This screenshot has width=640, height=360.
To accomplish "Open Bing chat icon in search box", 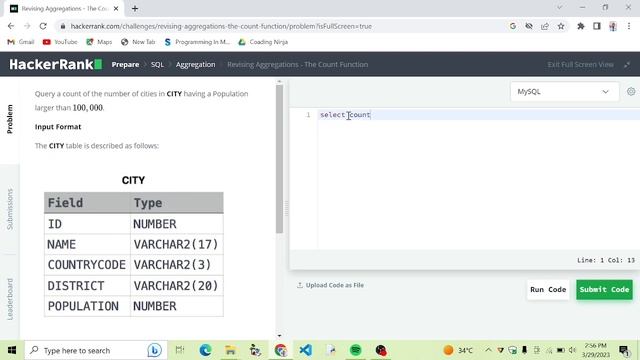I will tap(154, 350).
